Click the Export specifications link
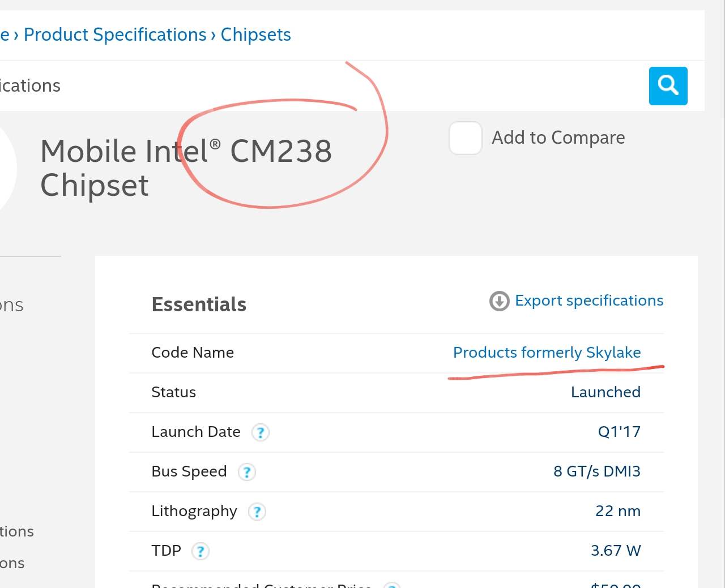The image size is (725, 588). tap(589, 301)
